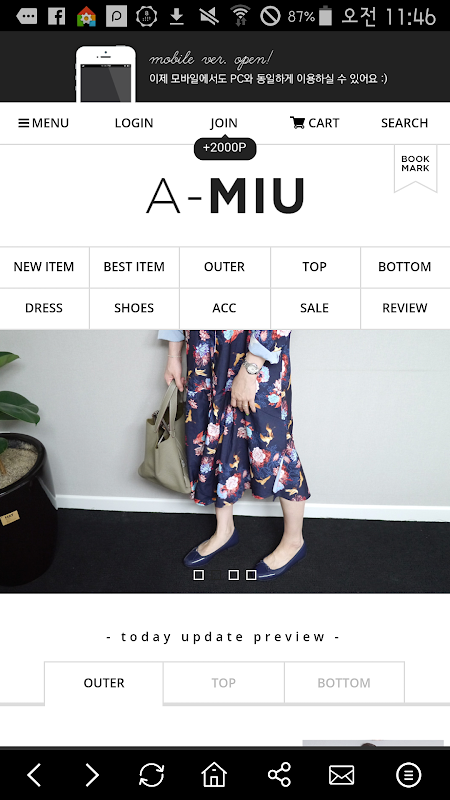Screen dimensions: 450x800
Task: Open the NEW ITEM category
Action: tap(44, 267)
